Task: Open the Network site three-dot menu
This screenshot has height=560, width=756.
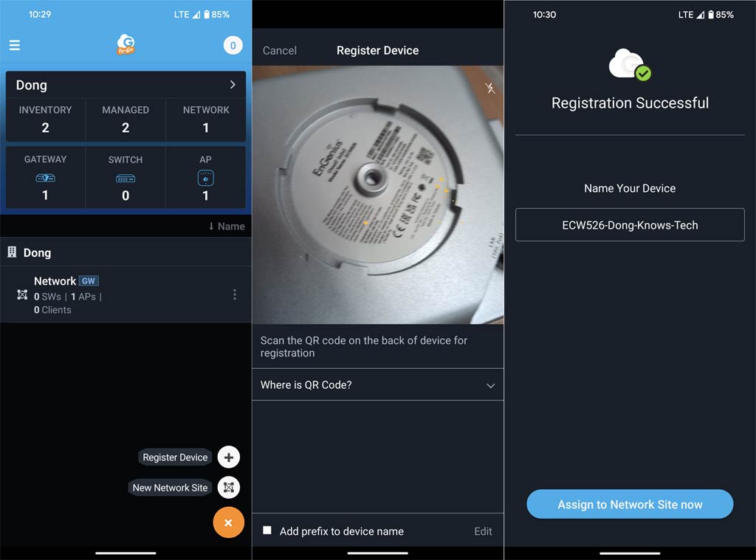Action: click(235, 294)
